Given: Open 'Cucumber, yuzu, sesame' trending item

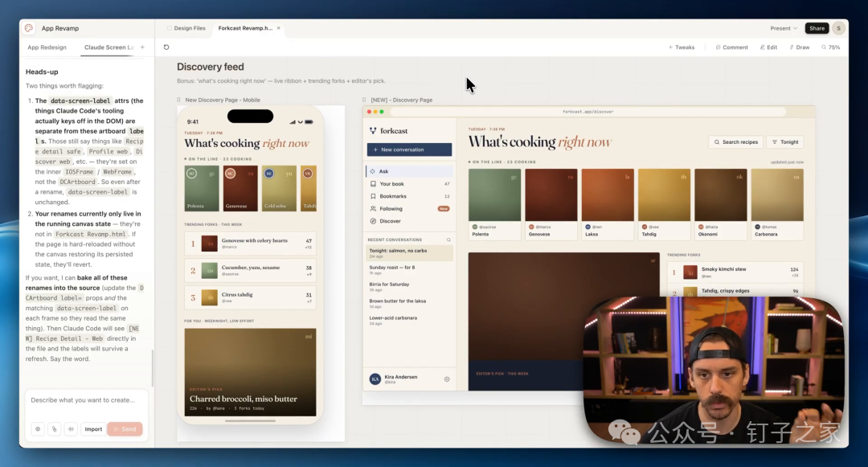Looking at the screenshot, I should [250, 270].
